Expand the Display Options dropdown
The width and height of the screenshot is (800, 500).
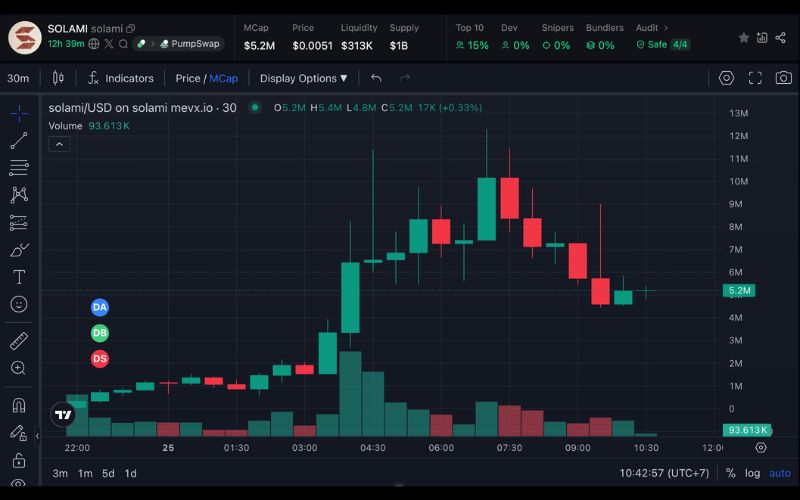(304, 78)
